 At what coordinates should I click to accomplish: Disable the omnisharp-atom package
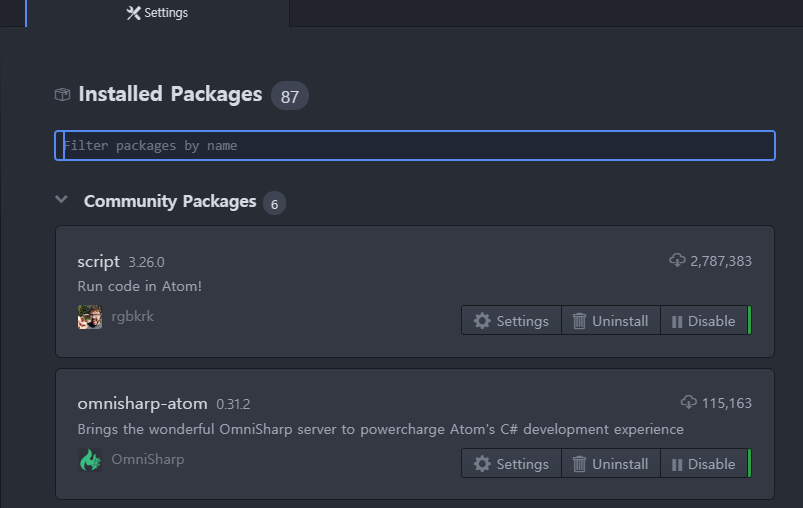click(x=703, y=464)
